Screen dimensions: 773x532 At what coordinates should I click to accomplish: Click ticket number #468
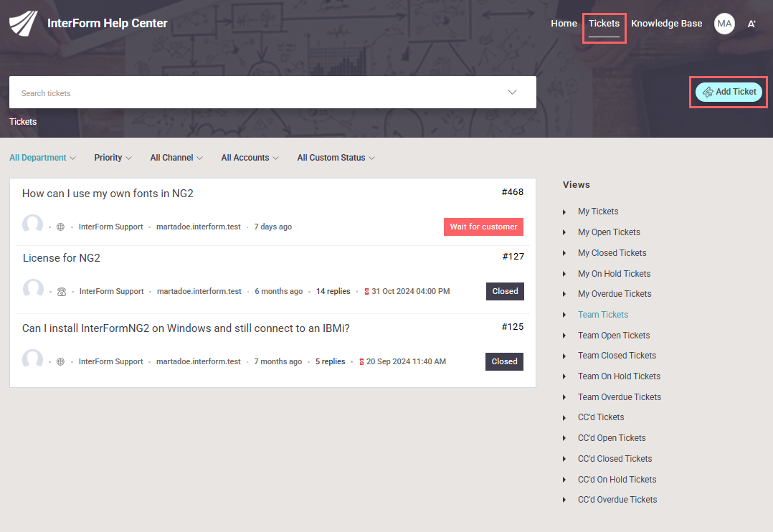pos(513,192)
